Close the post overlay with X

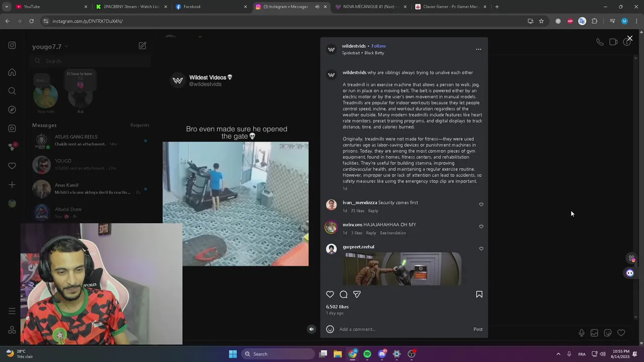tap(629, 38)
